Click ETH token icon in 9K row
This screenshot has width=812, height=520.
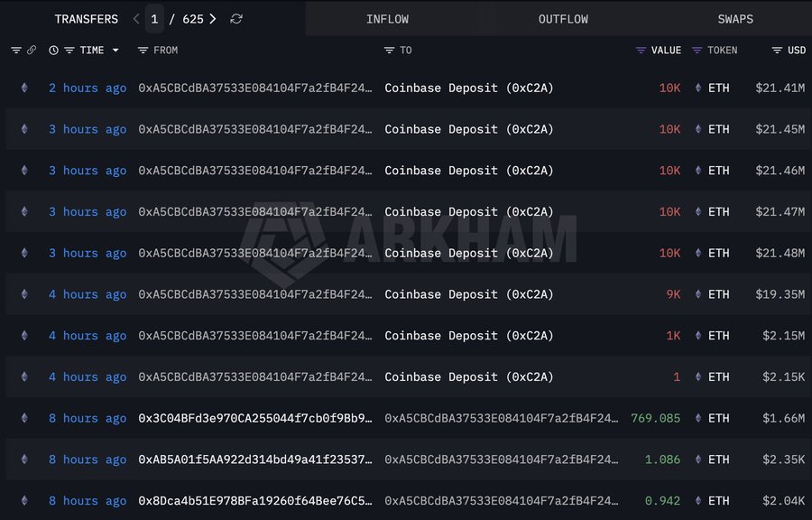697,294
